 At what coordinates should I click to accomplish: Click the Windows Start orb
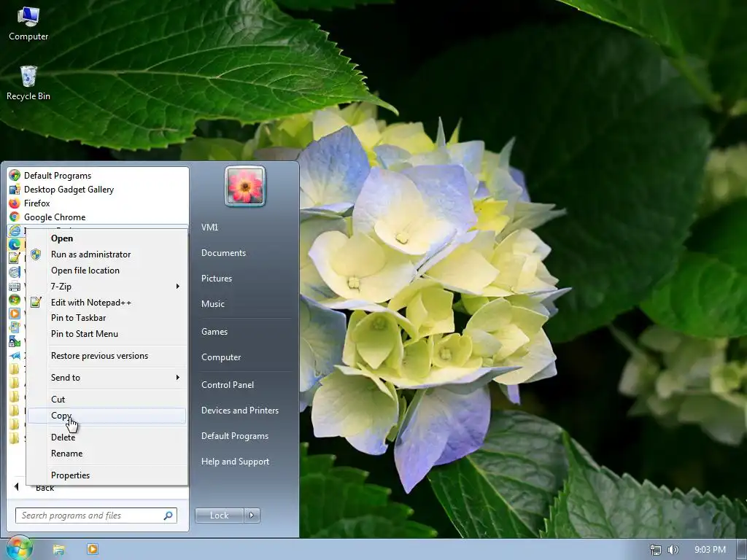click(x=20, y=548)
